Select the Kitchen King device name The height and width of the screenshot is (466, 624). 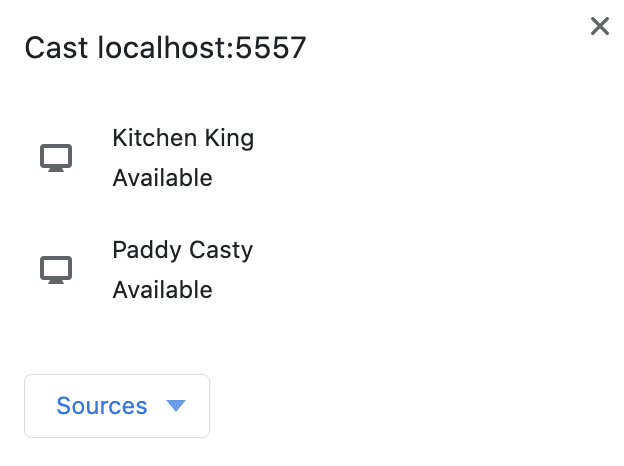(x=183, y=138)
